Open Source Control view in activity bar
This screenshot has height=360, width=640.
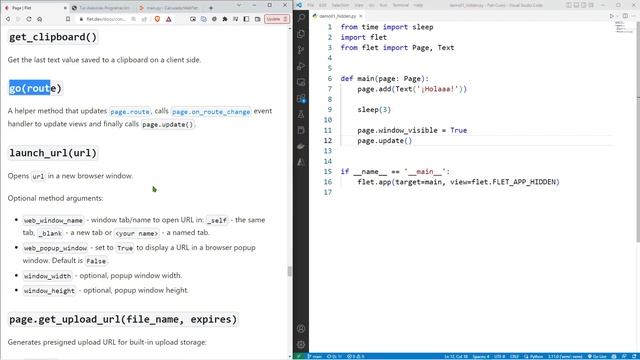tap(301, 50)
